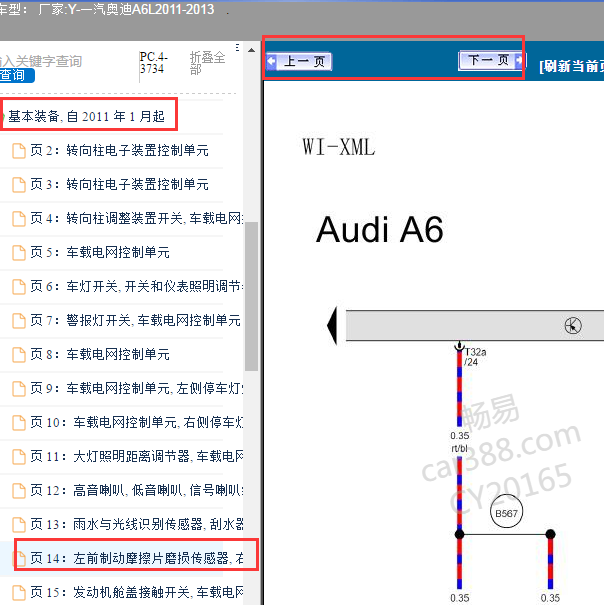Image resolution: width=604 pixels, height=605 pixels.
Task: Click the PC.4-3734 label
Action: coord(153,63)
